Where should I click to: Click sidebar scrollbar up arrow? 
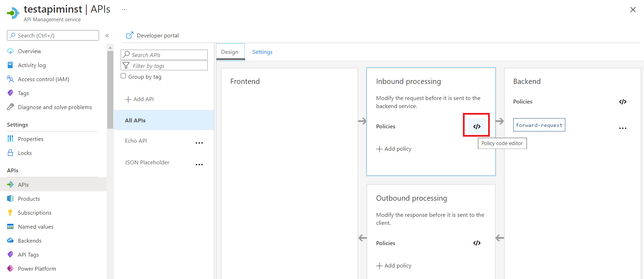pos(110,48)
